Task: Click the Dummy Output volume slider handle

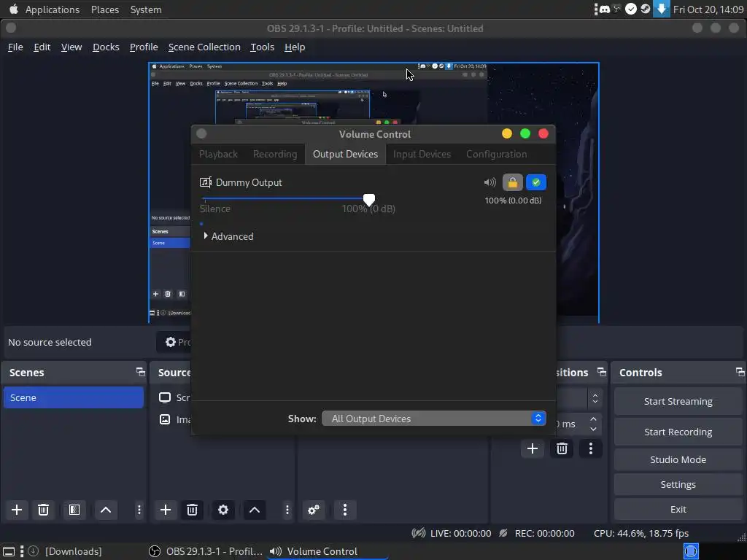Action: tap(368, 200)
